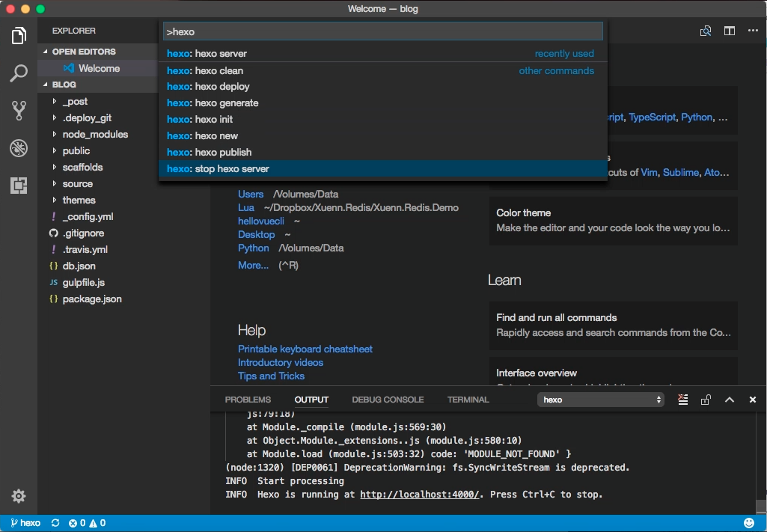Open the recent hellovuecli link

[260, 221]
